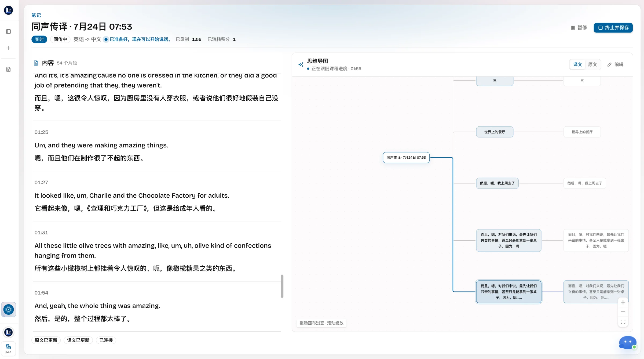Click the content document icon beside 内容

coord(36,63)
